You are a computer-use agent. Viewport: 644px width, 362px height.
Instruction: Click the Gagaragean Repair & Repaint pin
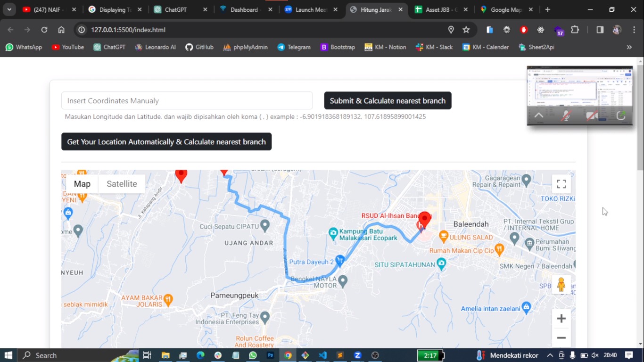(527, 180)
